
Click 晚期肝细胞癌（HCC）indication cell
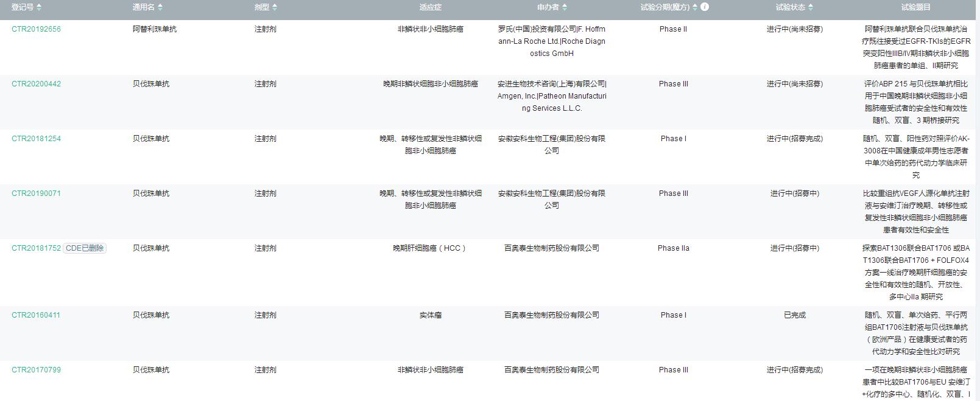430,248
